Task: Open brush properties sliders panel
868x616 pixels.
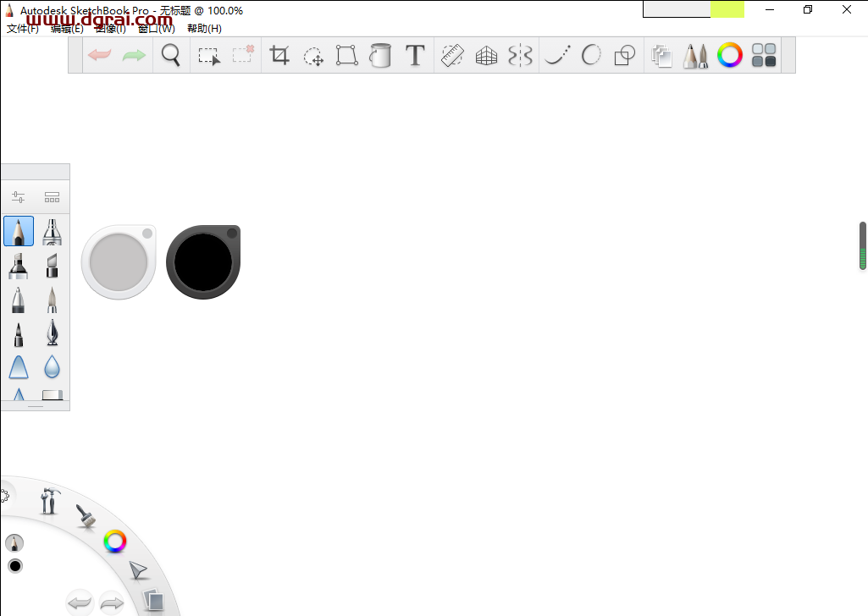Action: 18,197
